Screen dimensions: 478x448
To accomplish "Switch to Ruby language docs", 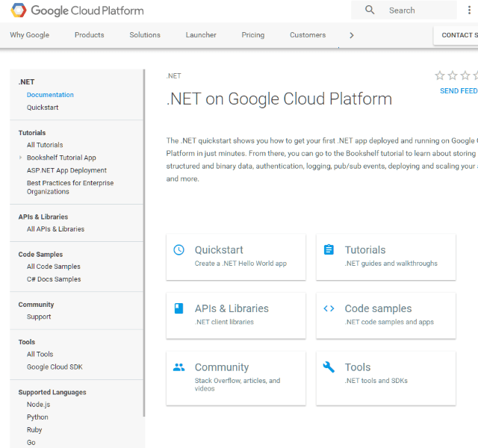I will pos(34,430).
